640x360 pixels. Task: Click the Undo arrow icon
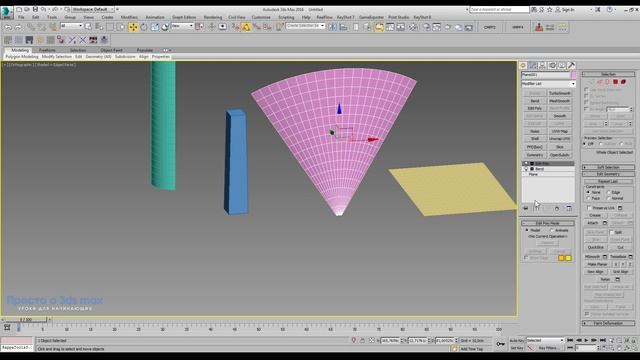click(x=8, y=27)
